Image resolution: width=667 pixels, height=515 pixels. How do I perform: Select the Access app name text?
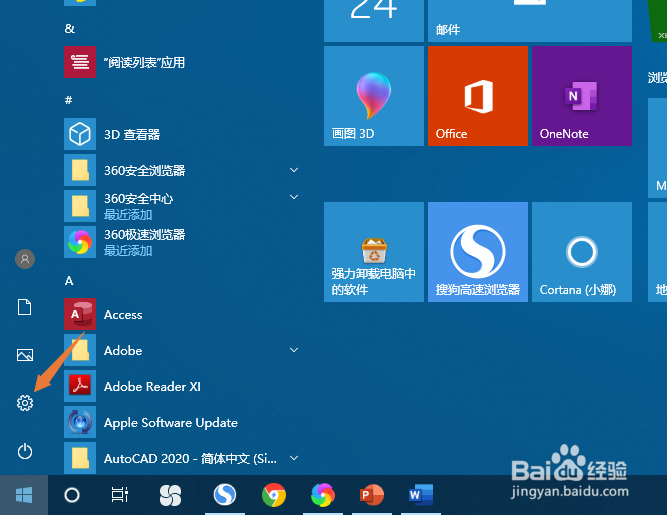[x=123, y=315]
